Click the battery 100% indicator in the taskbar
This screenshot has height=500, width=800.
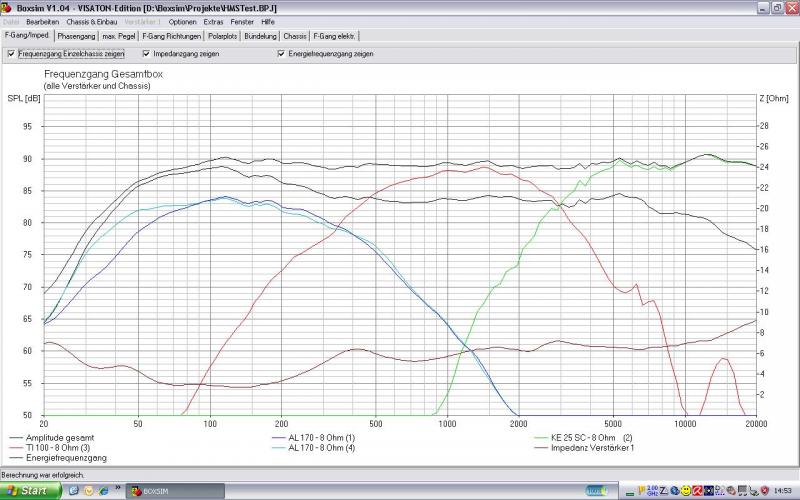(x=597, y=491)
